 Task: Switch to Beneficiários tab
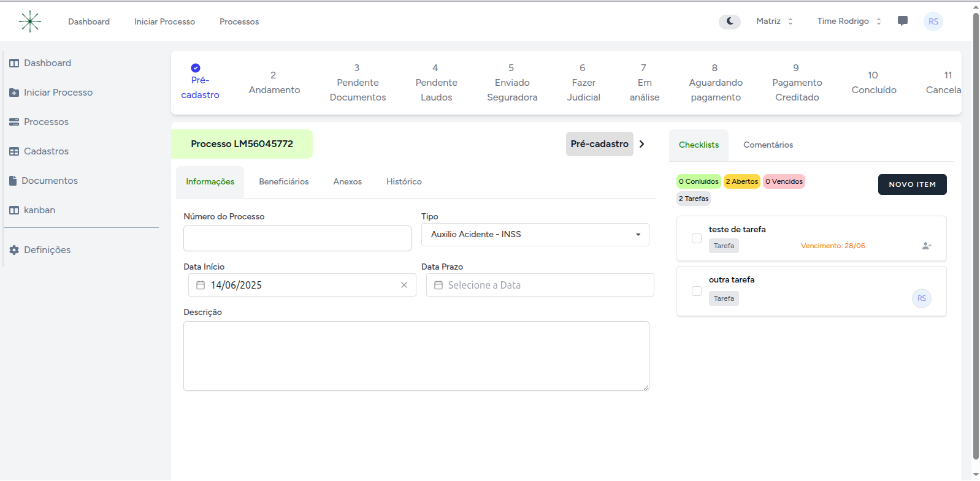point(284,182)
